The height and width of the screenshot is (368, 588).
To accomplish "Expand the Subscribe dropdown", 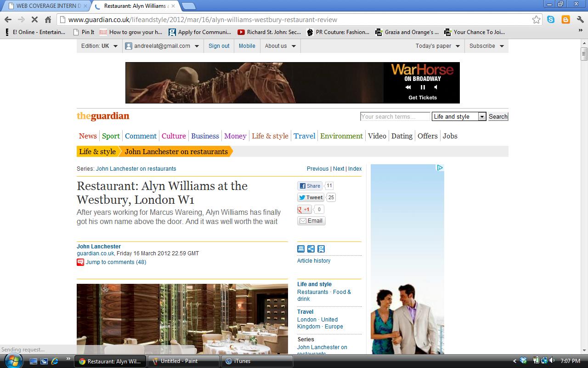I will [x=486, y=46].
